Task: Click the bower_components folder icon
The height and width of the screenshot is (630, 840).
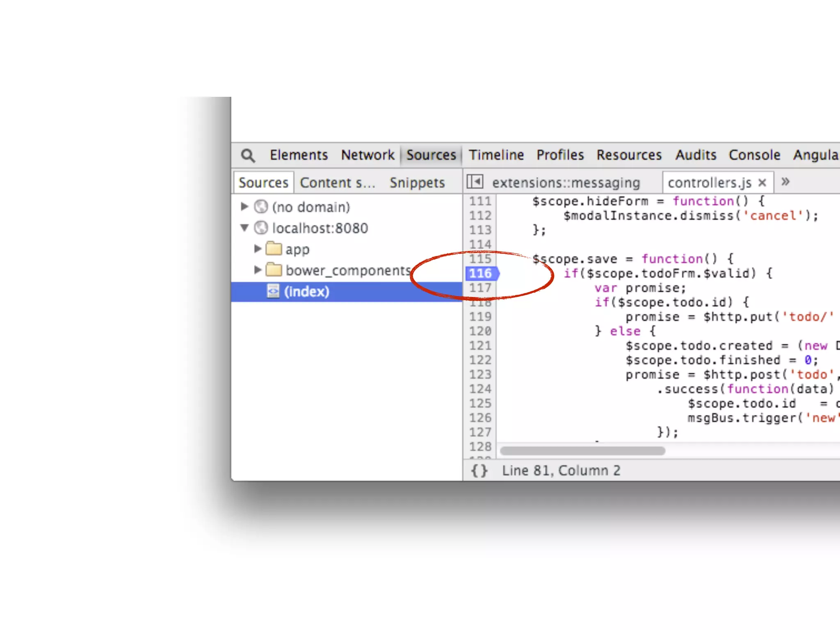Action: [x=274, y=270]
